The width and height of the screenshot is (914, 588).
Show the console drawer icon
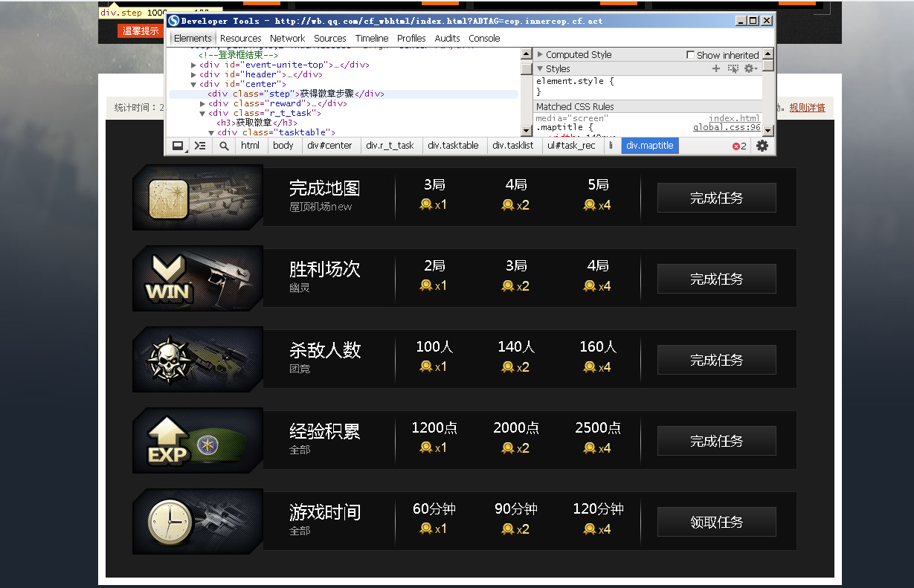click(200, 146)
